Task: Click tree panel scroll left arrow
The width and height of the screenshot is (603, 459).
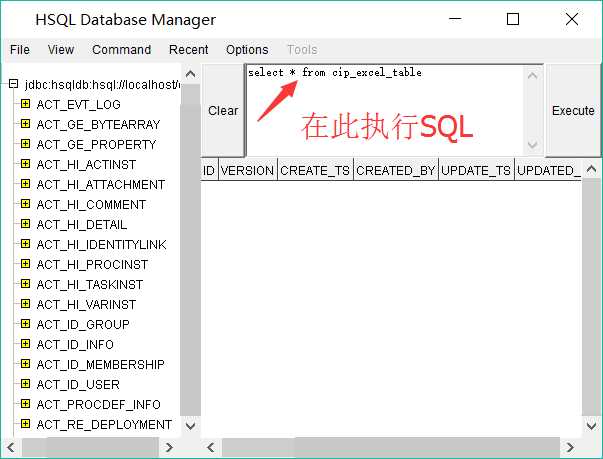Action: tap(11, 447)
